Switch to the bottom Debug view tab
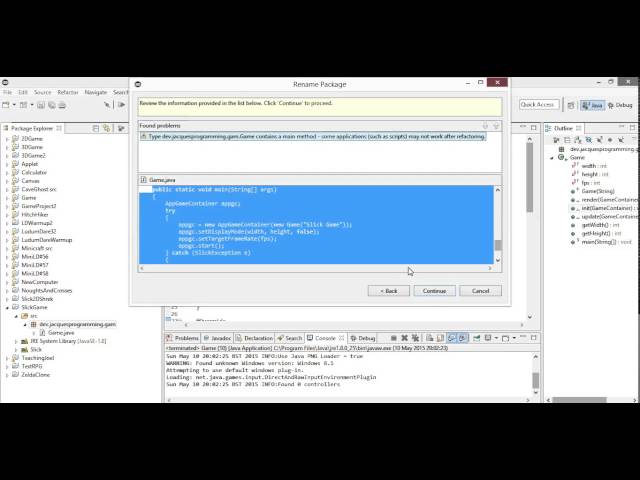Viewport: 640px width, 480px height. (x=362, y=338)
